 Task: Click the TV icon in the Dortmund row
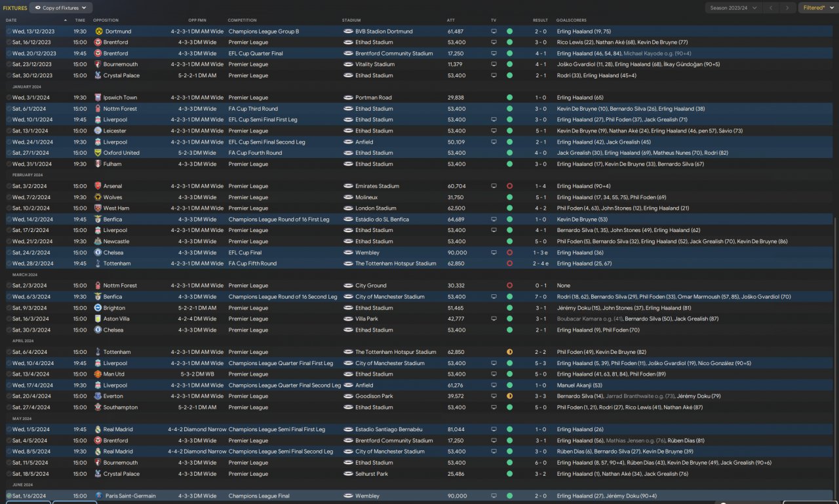[494, 31]
